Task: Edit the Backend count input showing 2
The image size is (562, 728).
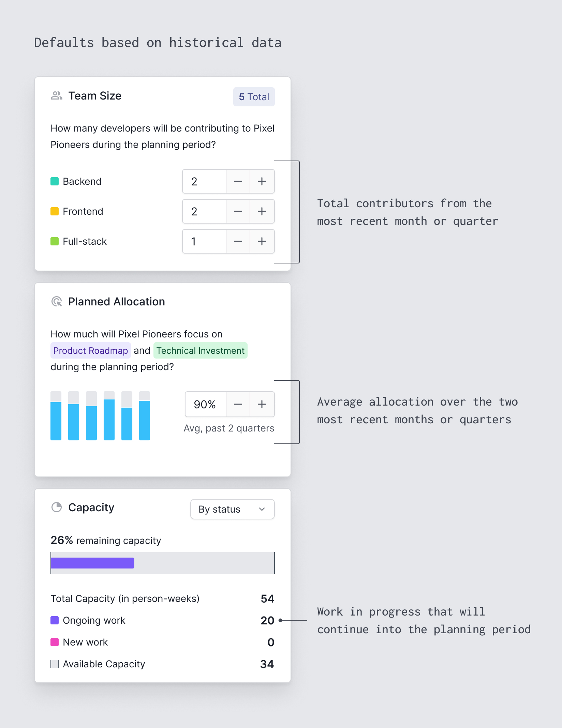Action: coord(204,181)
